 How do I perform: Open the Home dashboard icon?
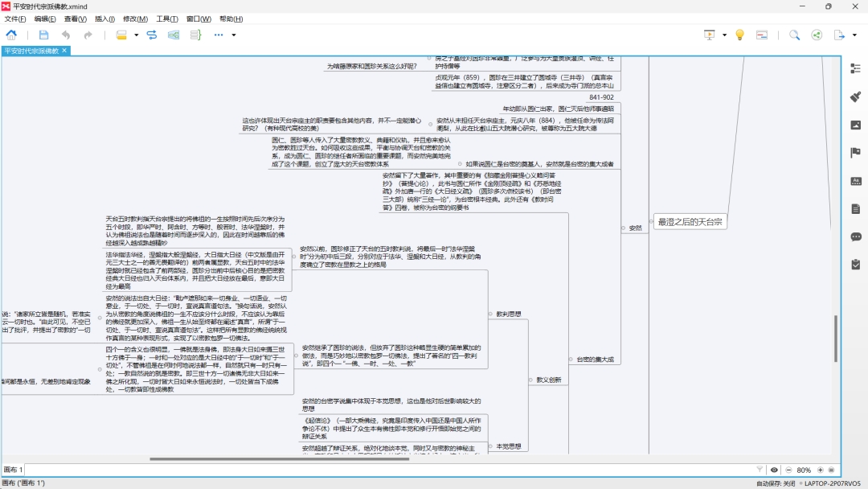pyautogui.click(x=11, y=35)
